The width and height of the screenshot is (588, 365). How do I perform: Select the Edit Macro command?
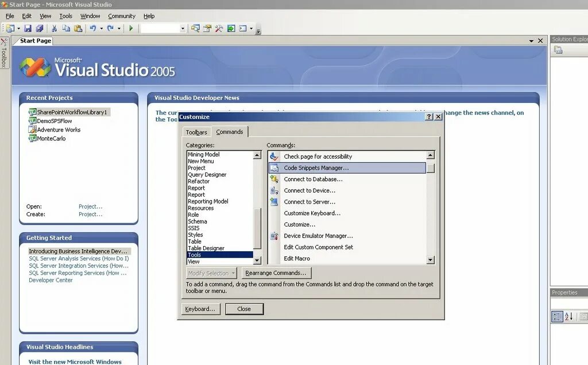point(347,258)
